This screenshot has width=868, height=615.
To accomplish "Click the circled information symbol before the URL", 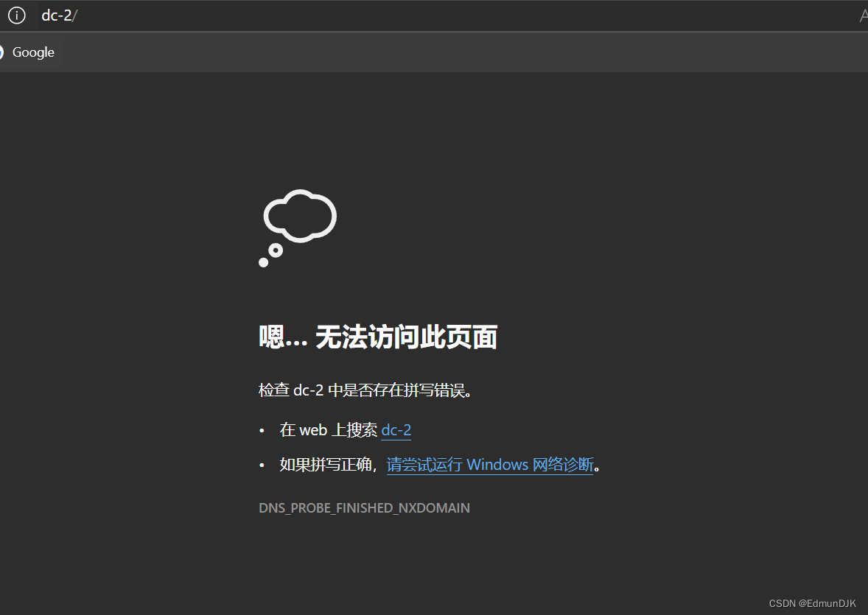I will (x=16, y=15).
